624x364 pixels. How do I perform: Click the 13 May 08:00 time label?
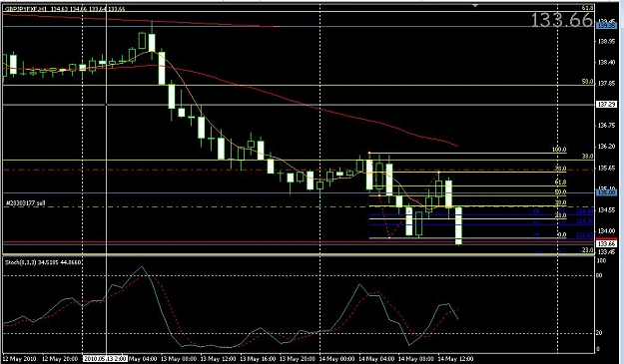(x=179, y=358)
